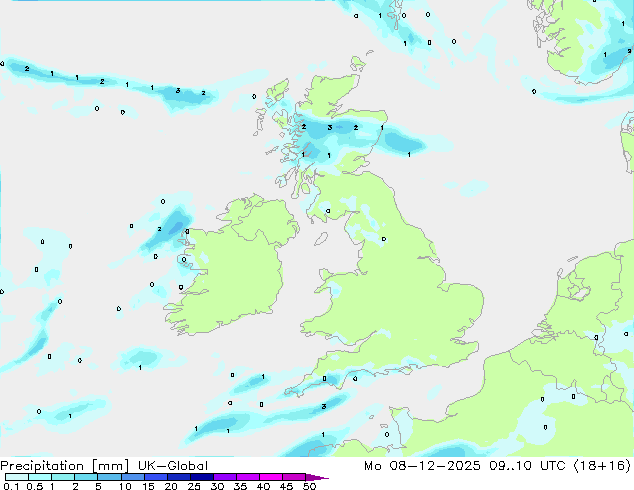Image resolution: width=634 pixels, height=490 pixels.
Task: Select the 2 to 5 mm legend color
Action: tap(86, 477)
